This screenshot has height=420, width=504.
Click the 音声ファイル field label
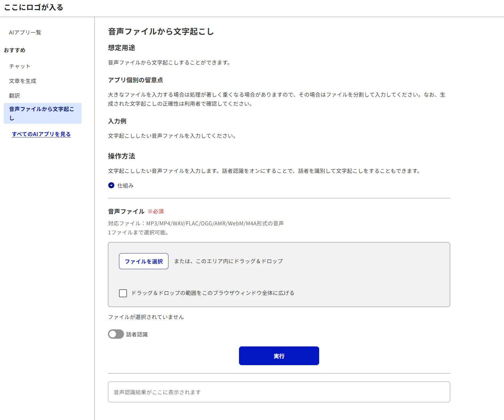click(126, 211)
